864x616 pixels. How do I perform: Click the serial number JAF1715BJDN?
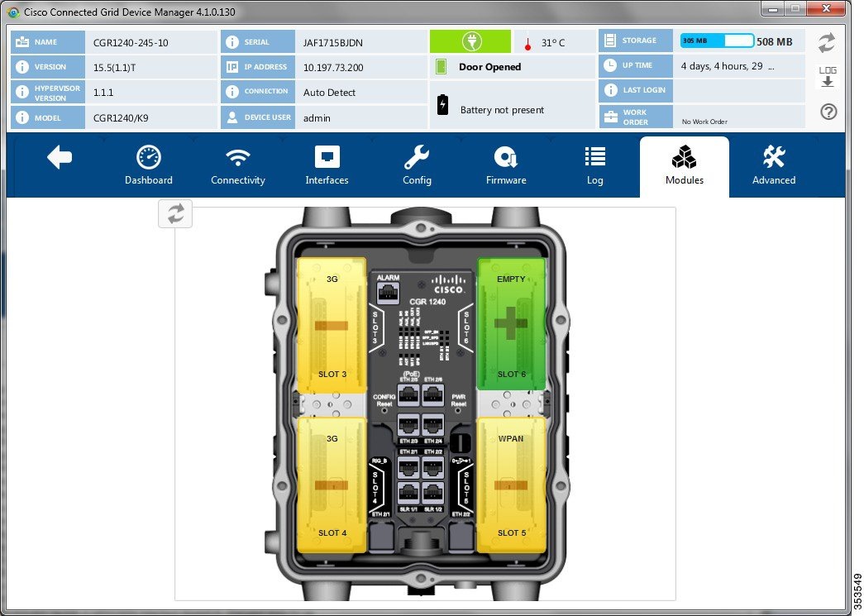[x=333, y=42]
